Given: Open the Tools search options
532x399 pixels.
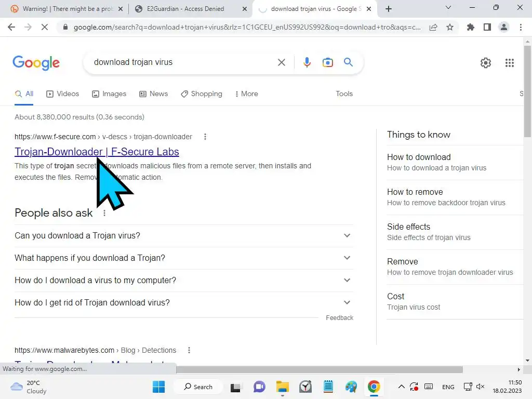Looking at the screenshot, I should click(344, 94).
